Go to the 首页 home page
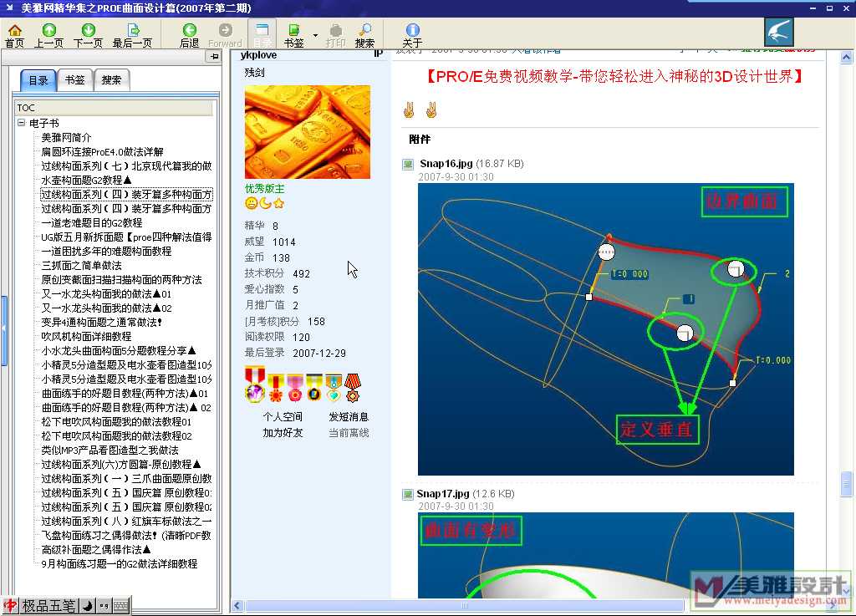The width and height of the screenshot is (856, 616). [x=15, y=35]
